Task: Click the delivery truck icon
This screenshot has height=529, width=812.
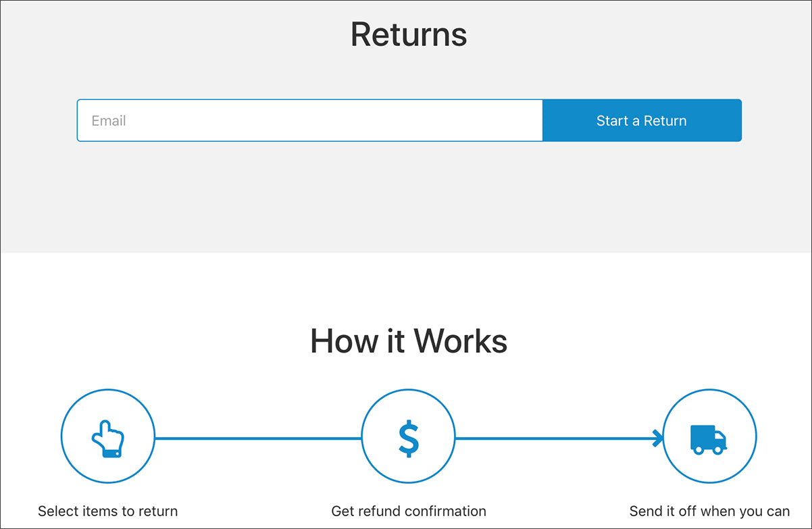Action: (709, 439)
